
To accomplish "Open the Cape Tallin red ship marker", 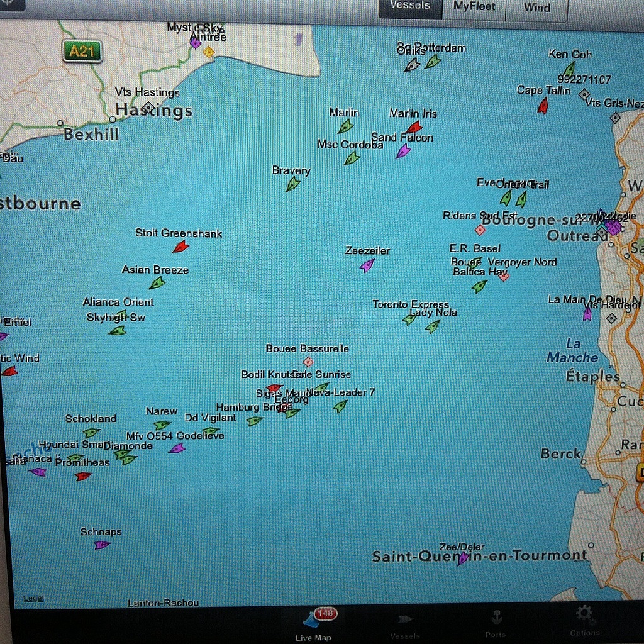I will coord(543,106).
